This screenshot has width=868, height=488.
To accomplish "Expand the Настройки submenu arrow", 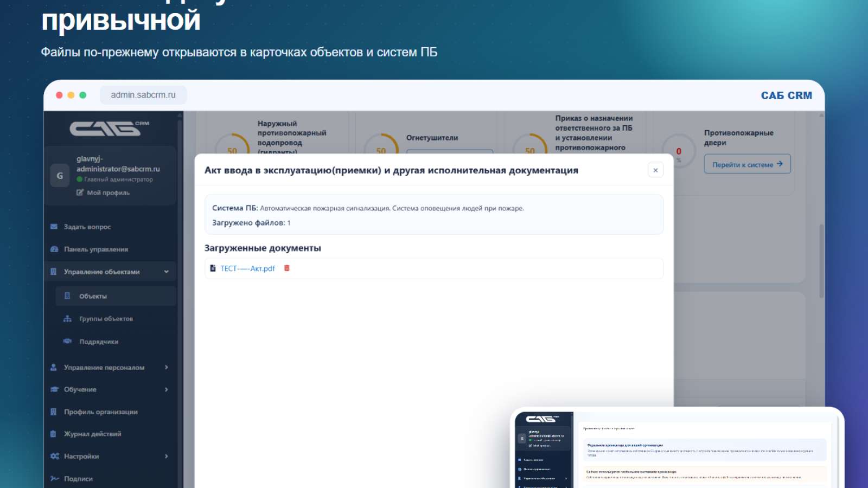I will point(167,456).
